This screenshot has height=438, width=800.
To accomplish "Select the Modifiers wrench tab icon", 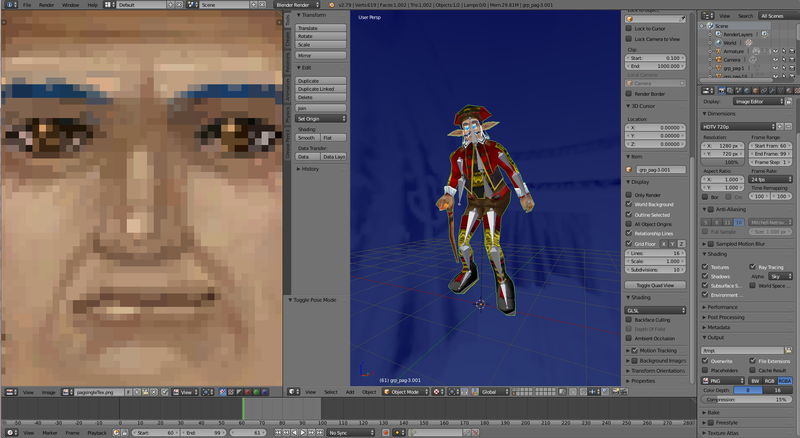I will click(772, 90).
